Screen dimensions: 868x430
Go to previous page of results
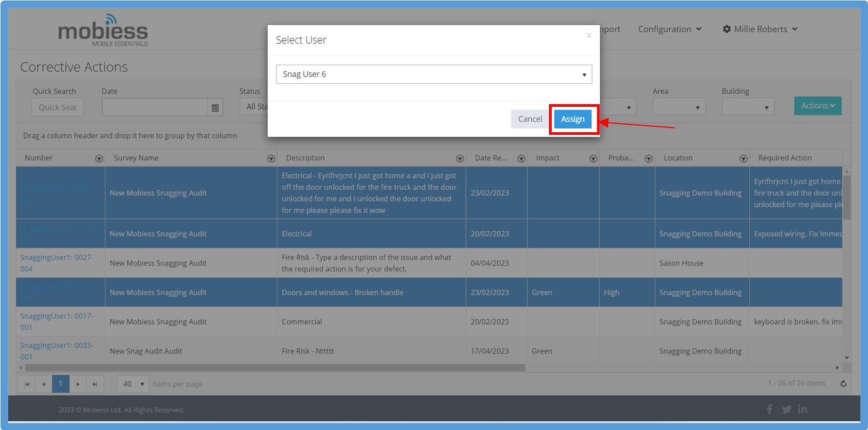click(44, 384)
